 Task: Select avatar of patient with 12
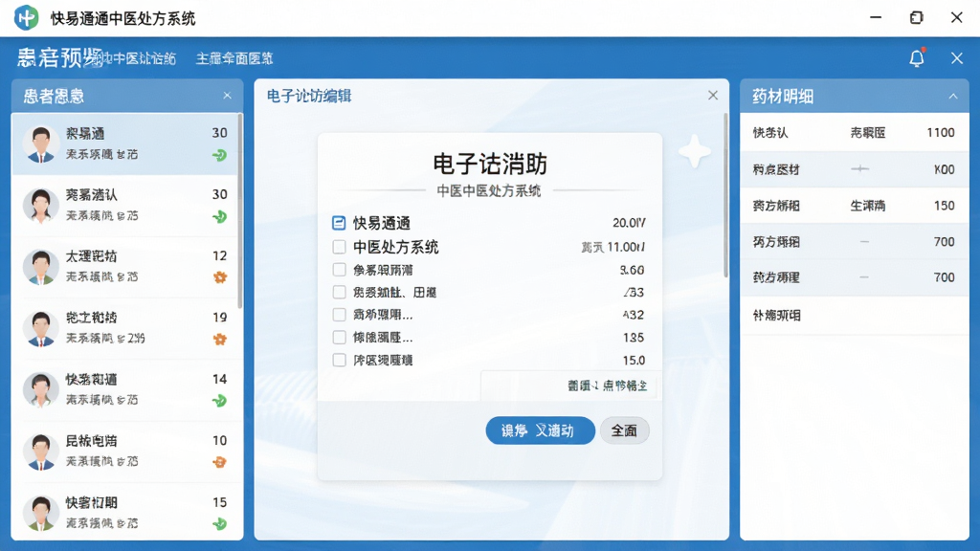click(x=40, y=267)
